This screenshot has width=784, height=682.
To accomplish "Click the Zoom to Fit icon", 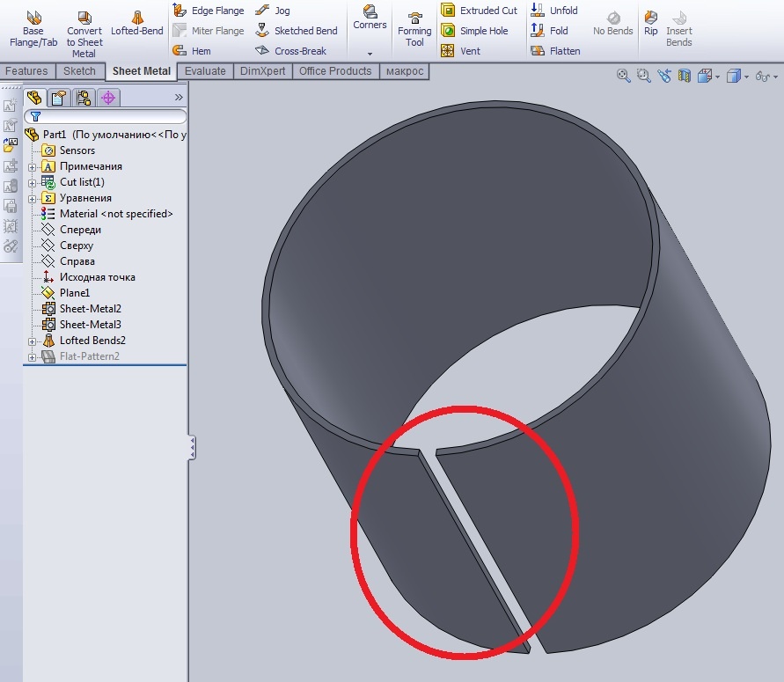I will (x=623, y=76).
